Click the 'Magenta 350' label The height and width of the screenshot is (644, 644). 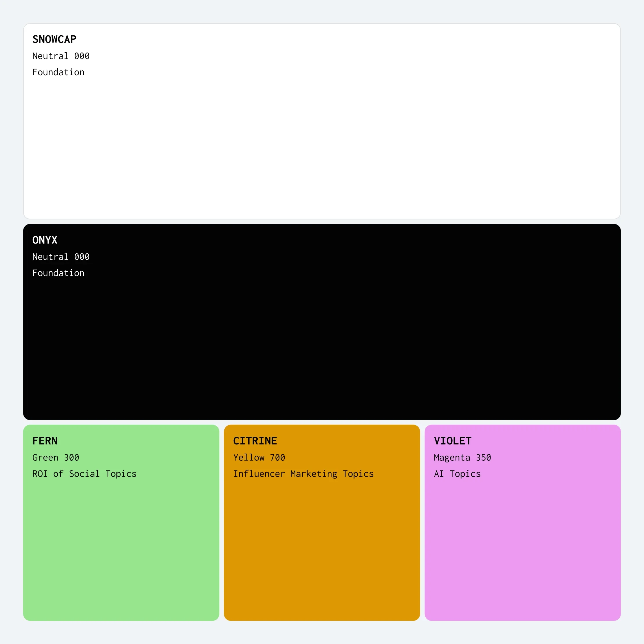click(x=462, y=457)
